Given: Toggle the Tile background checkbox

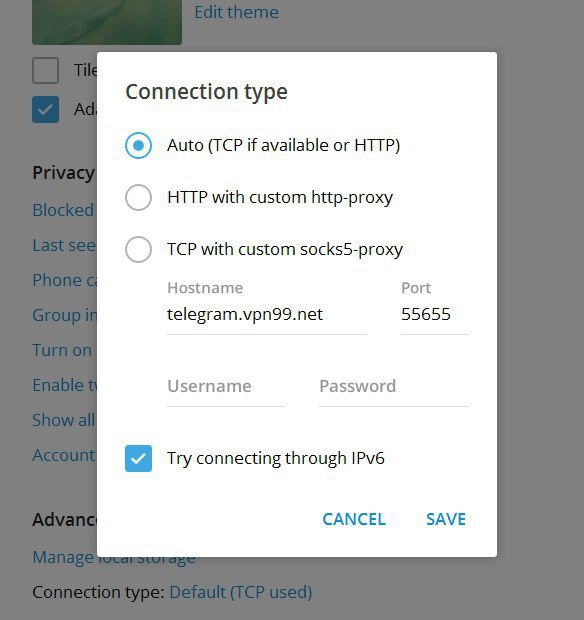Looking at the screenshot, I should point(45,70).
